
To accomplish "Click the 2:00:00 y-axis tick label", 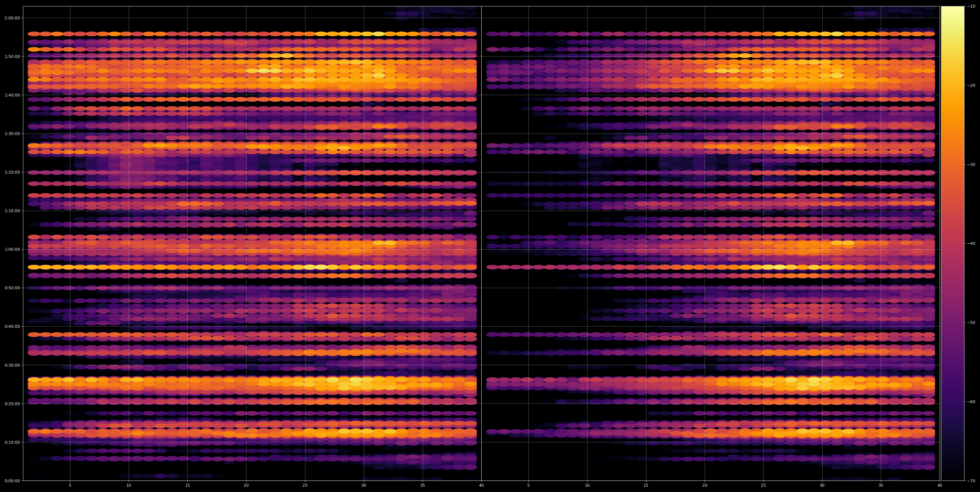I will (x=13, y=18).
